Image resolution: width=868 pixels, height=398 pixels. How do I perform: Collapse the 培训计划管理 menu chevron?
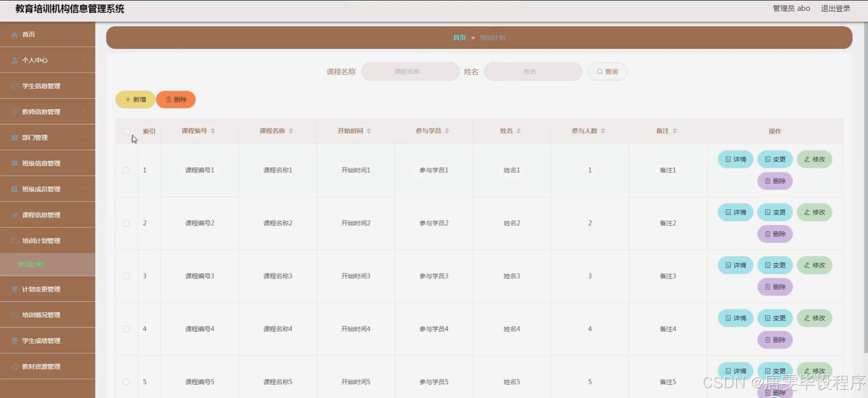click(84, 240)
